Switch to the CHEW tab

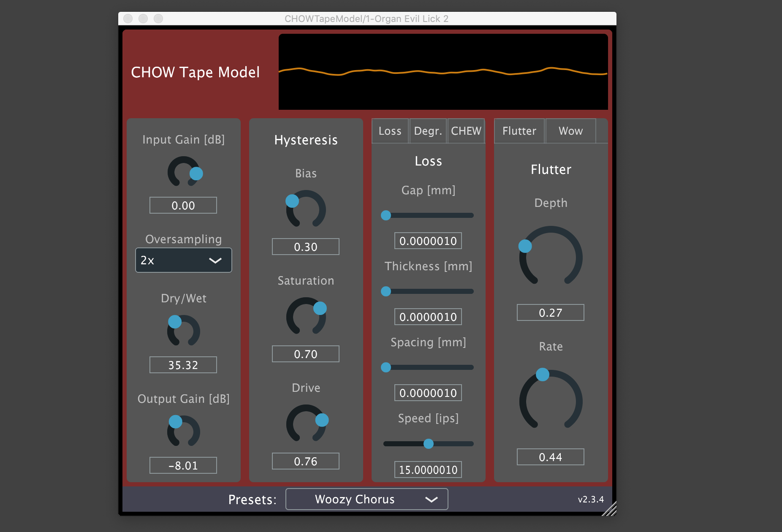[466, 131]
